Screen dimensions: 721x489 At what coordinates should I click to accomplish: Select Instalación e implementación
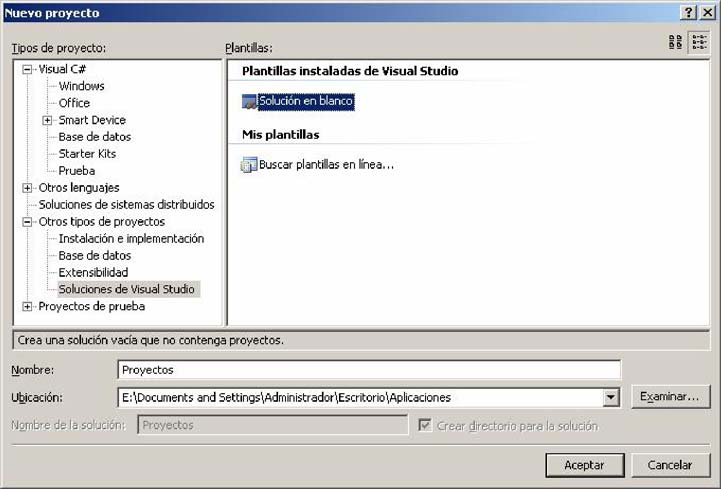coord(131,239)
